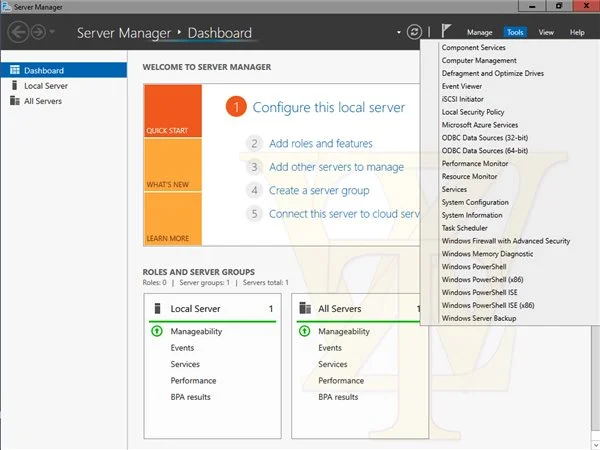Close the open Tools menu
This screenshot has width=600, height=450.
pos(515,33)
